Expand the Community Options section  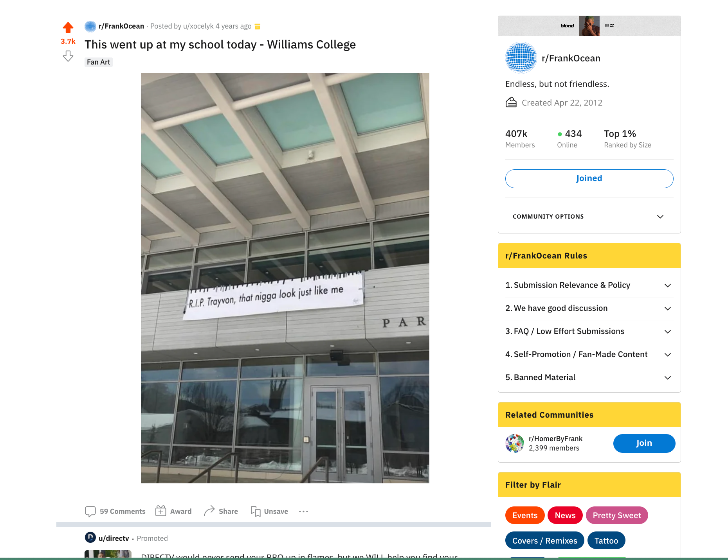[x=589, y=217]
